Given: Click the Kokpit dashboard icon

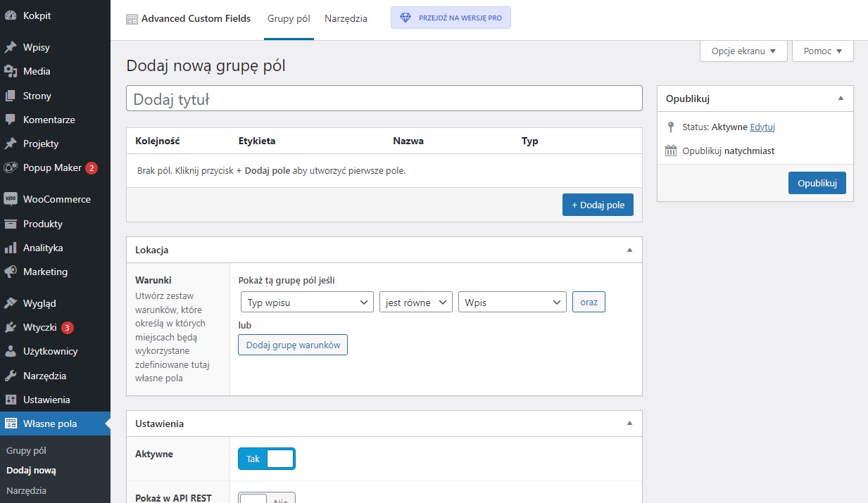Looking at the screenshot, I should [x=11, y=15].
